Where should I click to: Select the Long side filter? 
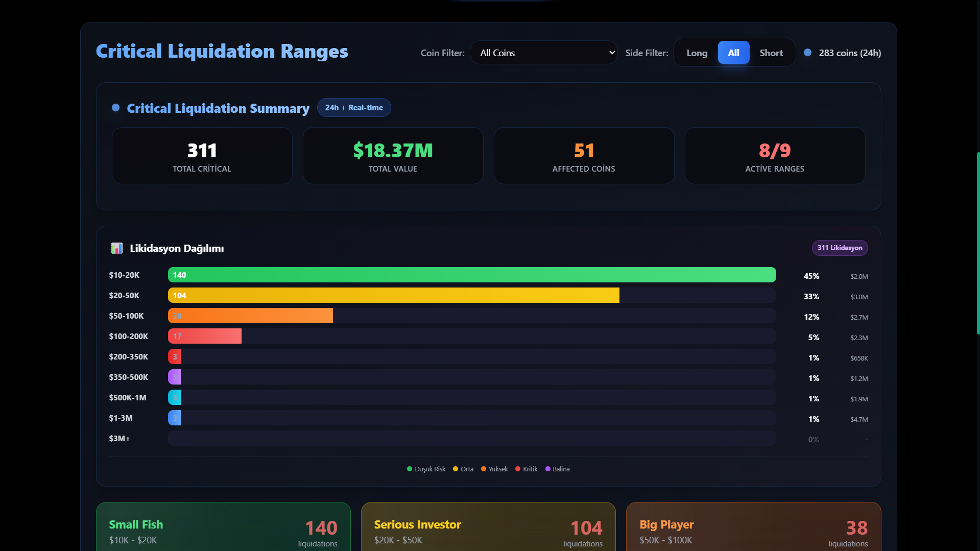pos(697,53)
